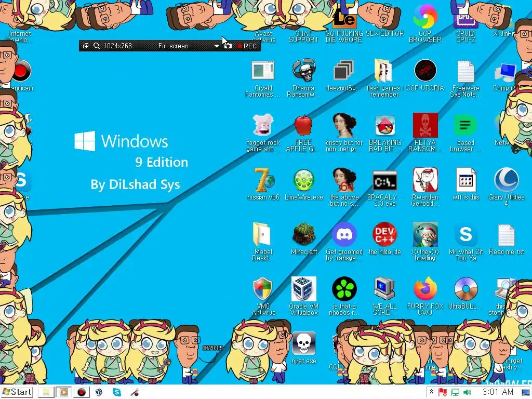The image size is (532, 399).
Task: Click the network tray icon
Action: pos(455,393)
